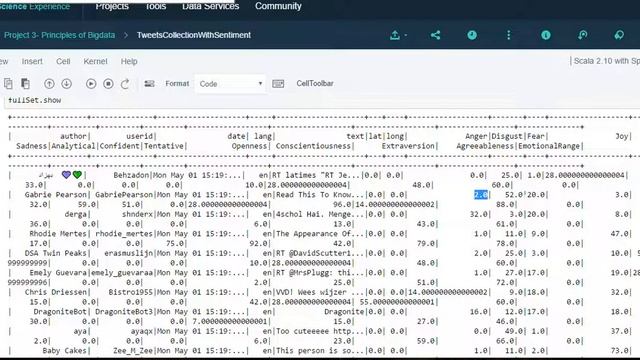640x360 pixels.
Task: Open the vertical three-dots more menu
Action: (x=509, y=35)
